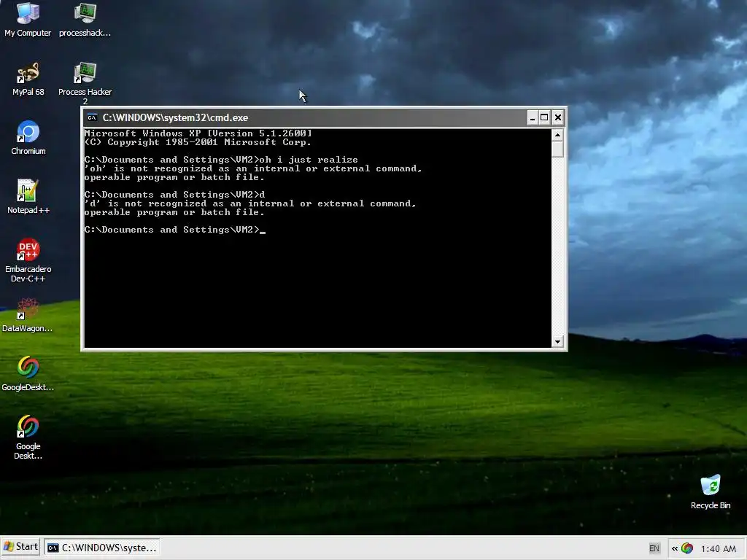Select the C:\WINDOWS\syste... taskbar button
Image resolution: width=747 pixels, height=560 pixels.
click(102, 548)
